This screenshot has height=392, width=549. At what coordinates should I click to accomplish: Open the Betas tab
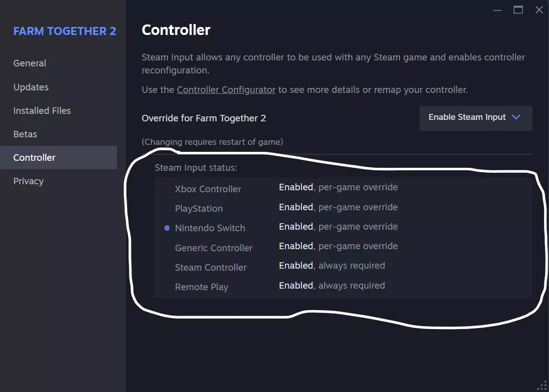(x=25, y=134)
